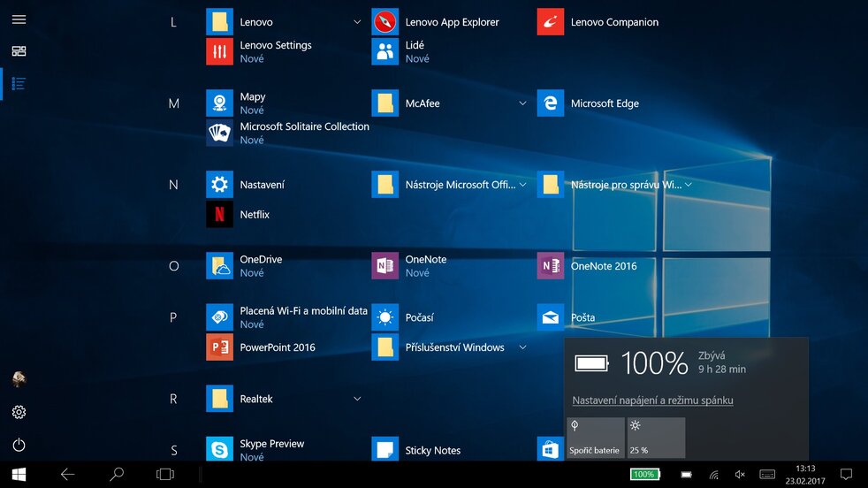Open Lenovo Settings sliders icon
The height and width of the screenshot is (488, 868).
tap(219, 51)
